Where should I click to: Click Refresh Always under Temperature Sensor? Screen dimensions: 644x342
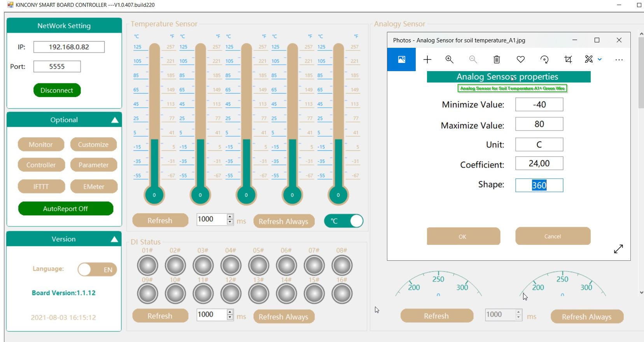click(283, 221)
